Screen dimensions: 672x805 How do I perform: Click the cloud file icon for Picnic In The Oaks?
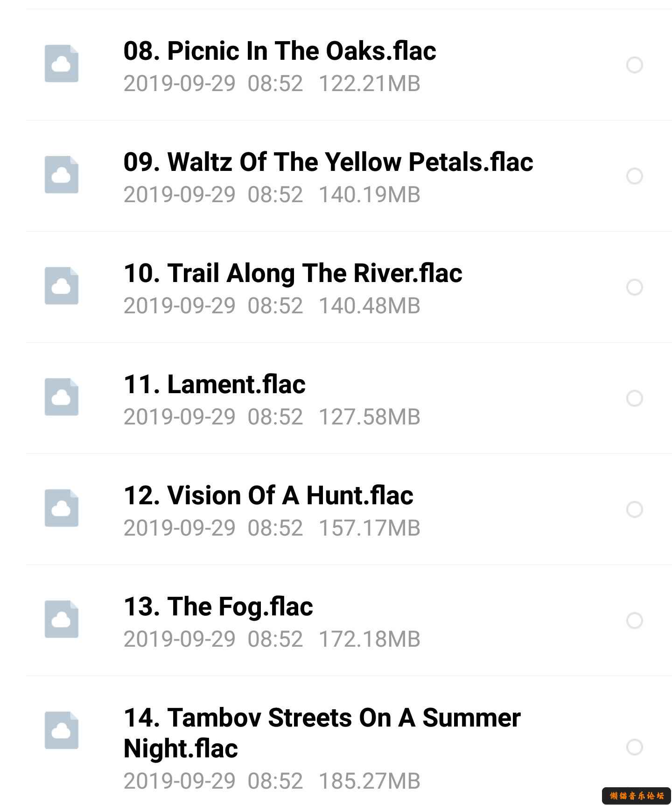(62, 64)
